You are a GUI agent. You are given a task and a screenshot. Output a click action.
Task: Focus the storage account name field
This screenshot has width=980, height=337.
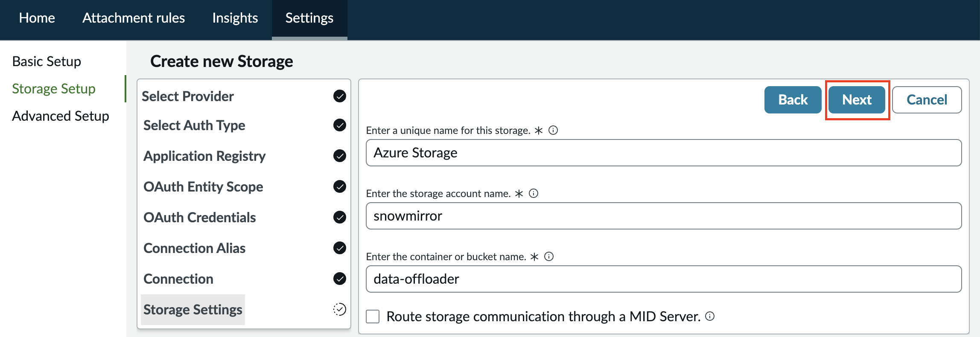pyautogui.click(x=664, y=216)
